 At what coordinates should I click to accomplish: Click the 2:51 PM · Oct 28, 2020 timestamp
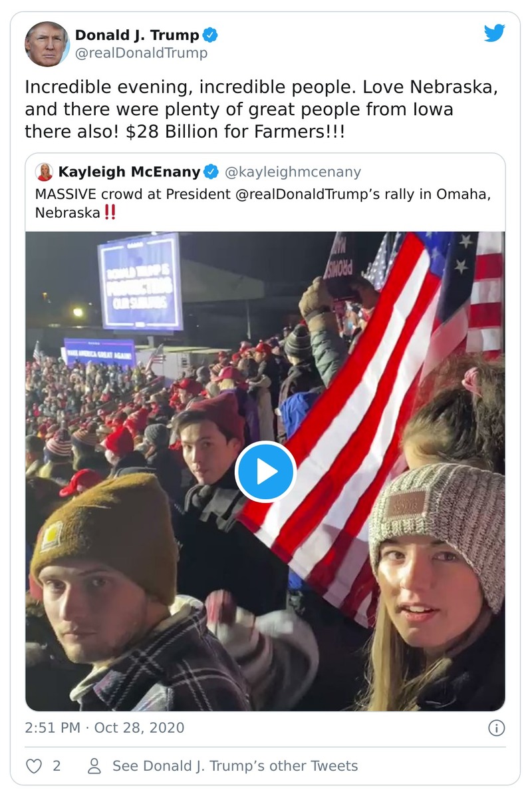[x=104, y=727]
